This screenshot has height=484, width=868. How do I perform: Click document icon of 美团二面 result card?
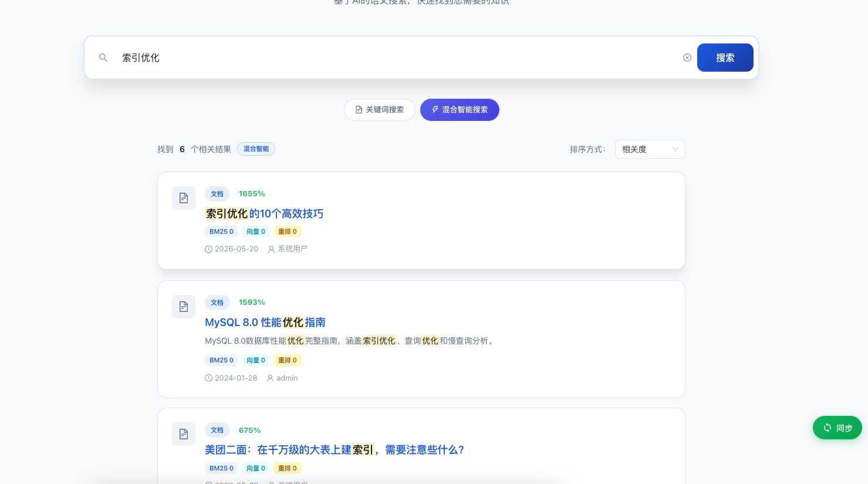coord(184,434)
